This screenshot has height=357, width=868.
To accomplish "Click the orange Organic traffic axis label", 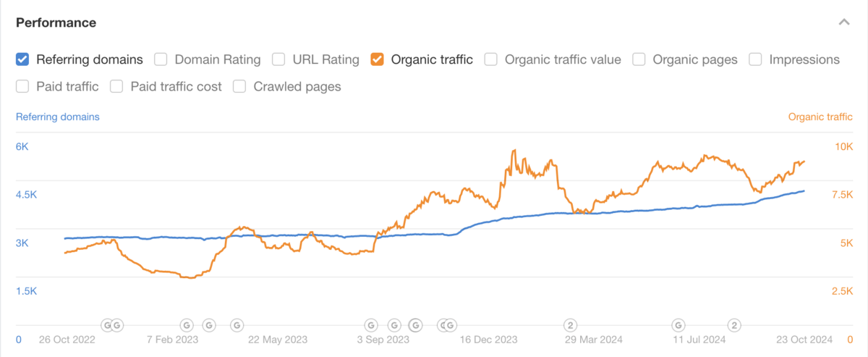I will [820, 117].
